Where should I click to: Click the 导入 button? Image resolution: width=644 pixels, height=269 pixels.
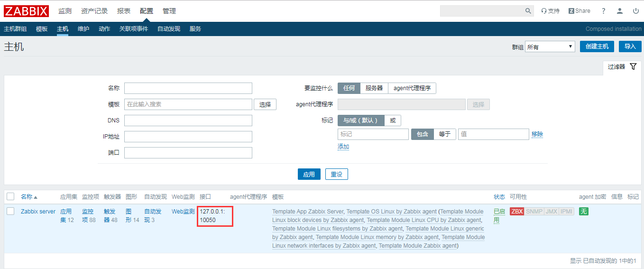(x=630, y=46)
